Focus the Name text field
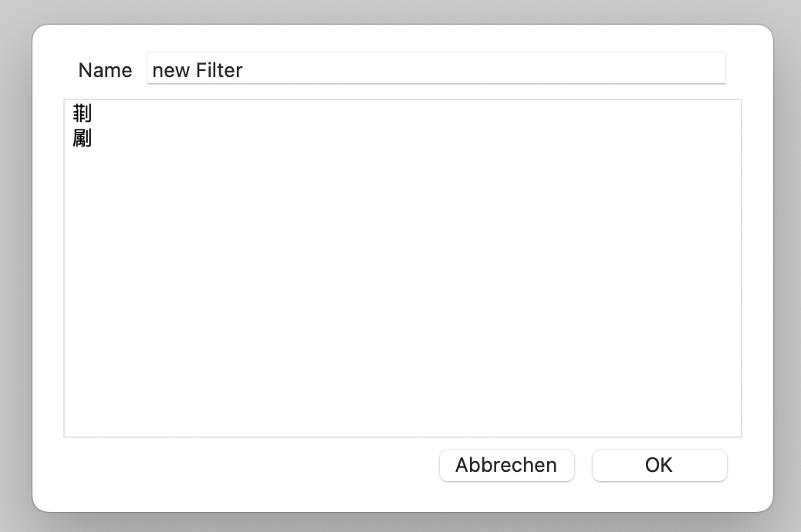Viewport: 801px width, 532px height. point(436,69)
